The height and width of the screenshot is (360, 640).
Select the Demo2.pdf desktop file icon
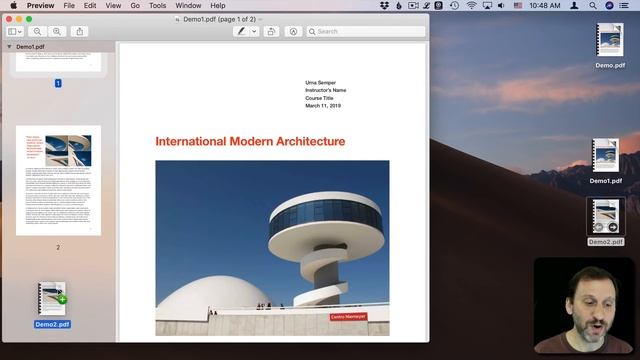point(606,216)
